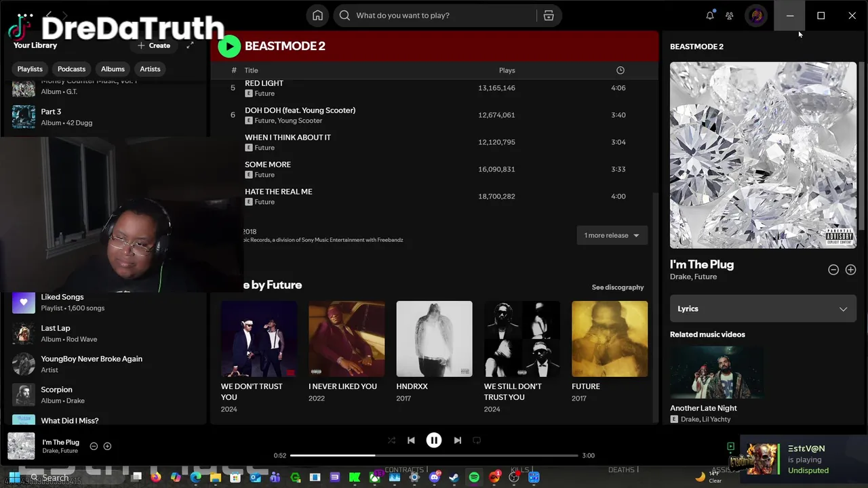This screenshot has width=868, height=488.
Task: Expand Your Library with the arrows icon
Action: click(x=190, y=45)
